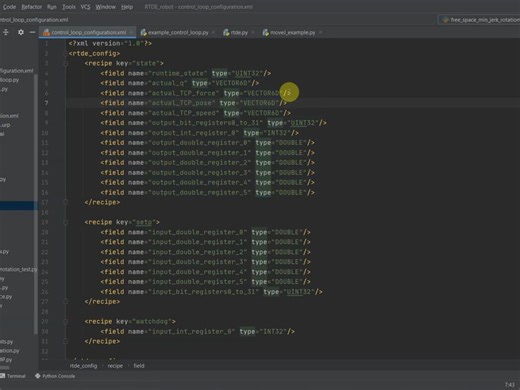
Task: Click line number 7 in the gutter
Action: [46, 103]
